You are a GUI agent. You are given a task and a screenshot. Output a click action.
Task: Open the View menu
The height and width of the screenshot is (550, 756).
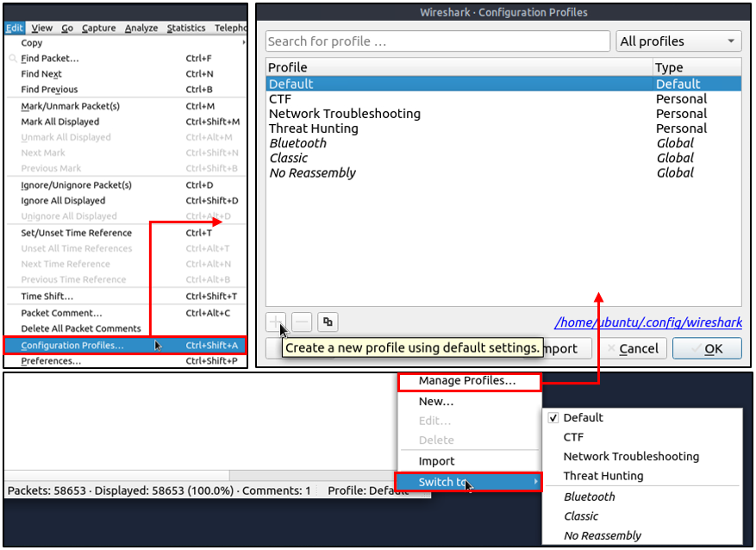42,28
